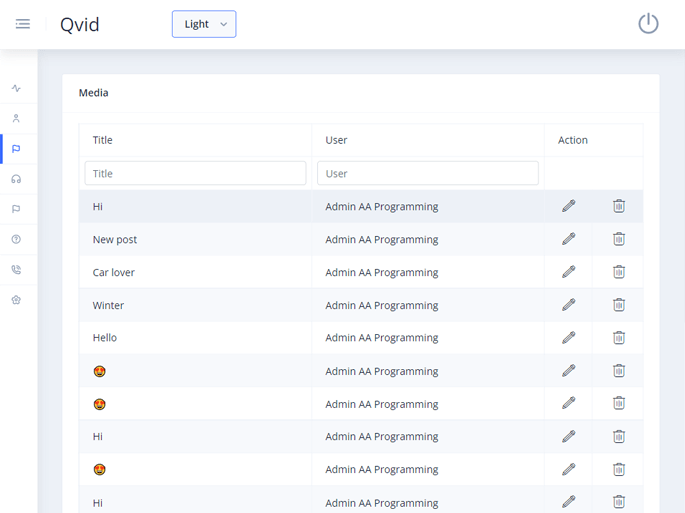The image size is (685, 513).
Task: Open the activity pulse sidebar item
Action: 16,88
